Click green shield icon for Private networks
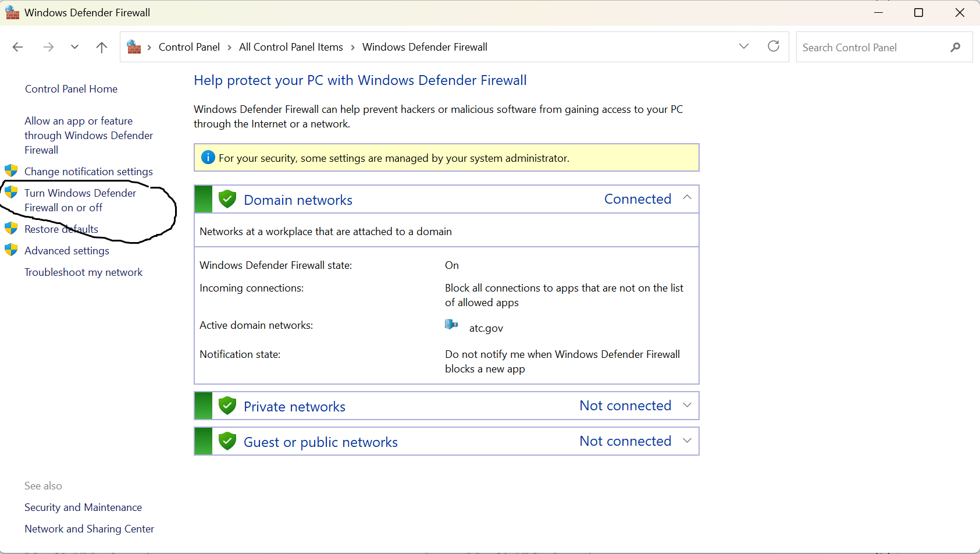This screenshot has height=554, width=980. pos(227,406)
